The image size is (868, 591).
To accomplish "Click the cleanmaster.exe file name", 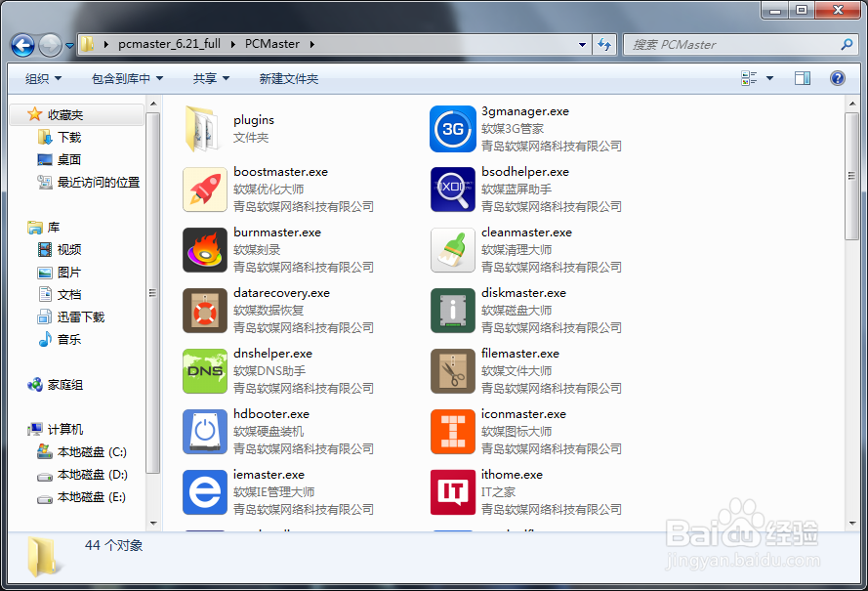I will click(526, 232).
